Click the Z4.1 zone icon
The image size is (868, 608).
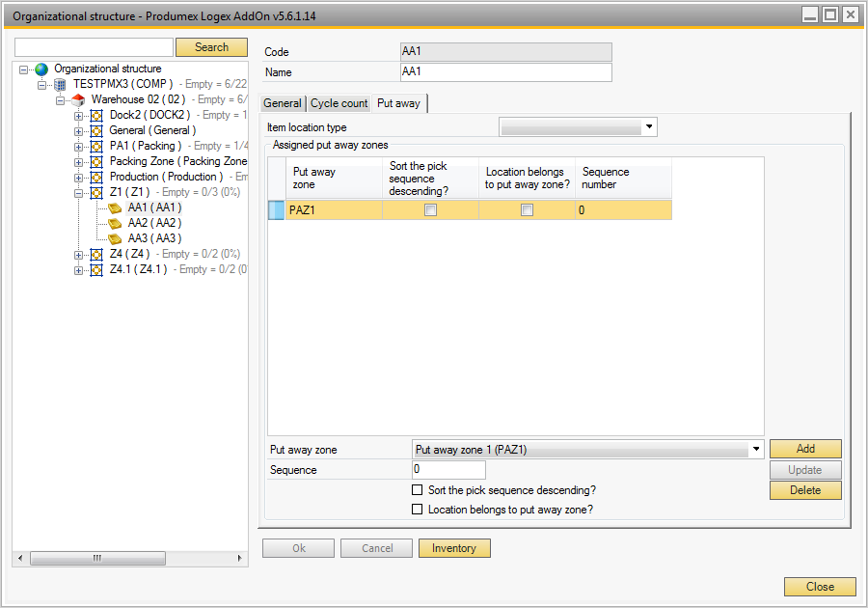click(96, 270)
